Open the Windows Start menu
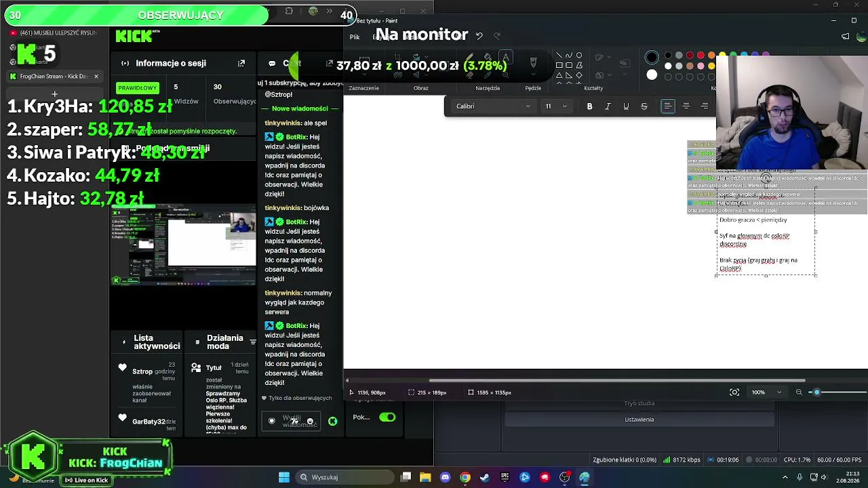The image size is (868, 488). [284, 477]
